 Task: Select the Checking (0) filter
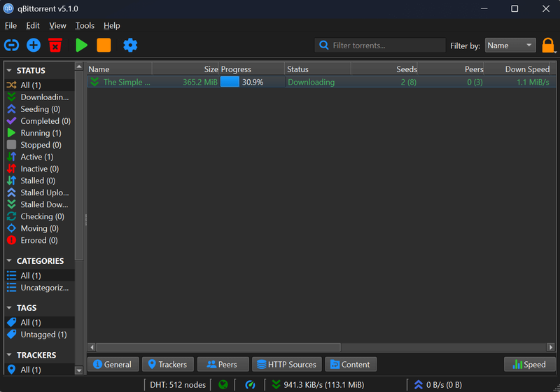[39, 216]
